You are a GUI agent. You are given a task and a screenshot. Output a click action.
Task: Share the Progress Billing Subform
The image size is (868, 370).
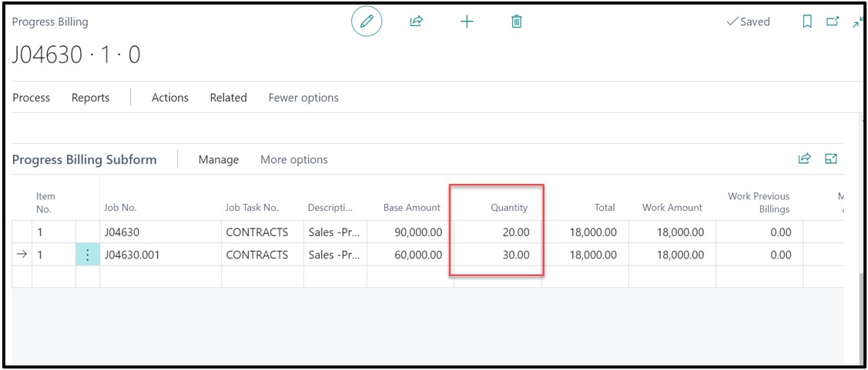(x=805, y=158)
